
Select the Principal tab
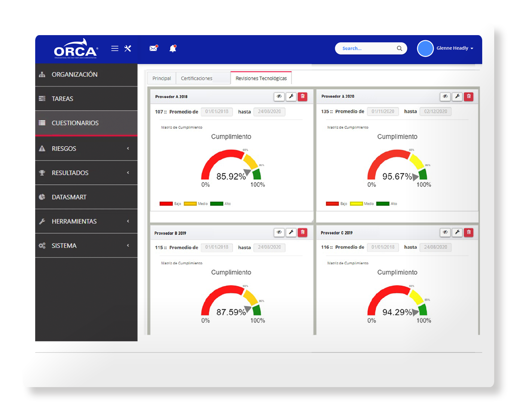pos(162,78)
